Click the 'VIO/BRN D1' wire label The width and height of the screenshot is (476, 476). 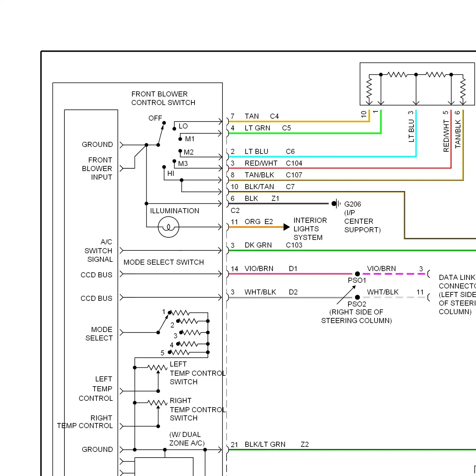pyautogui.click(x=271, y=269)
